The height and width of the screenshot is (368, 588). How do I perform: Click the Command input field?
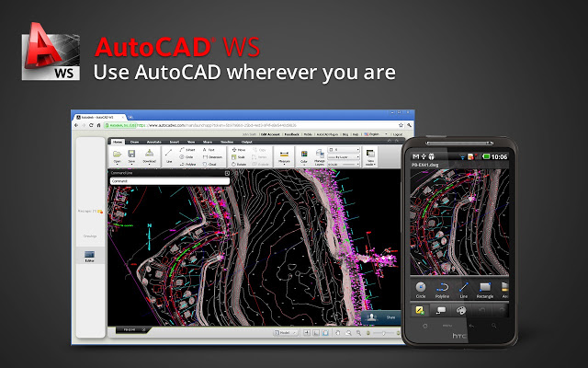[169, 181]
